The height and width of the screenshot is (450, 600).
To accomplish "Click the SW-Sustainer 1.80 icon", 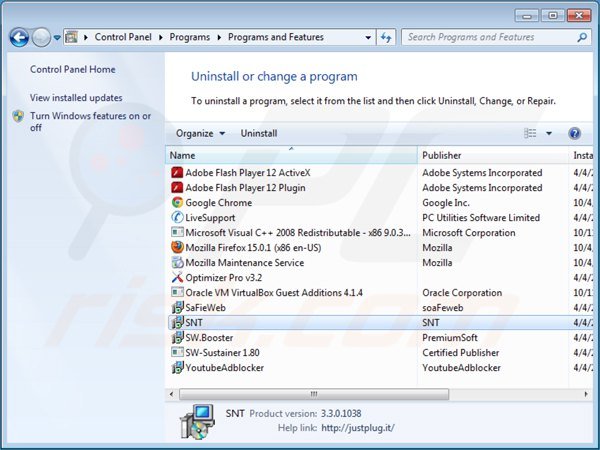I will tap(177, 352).
